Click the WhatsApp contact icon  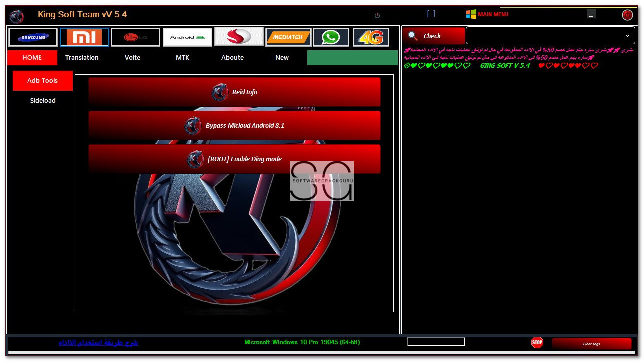tap(331, 37)
